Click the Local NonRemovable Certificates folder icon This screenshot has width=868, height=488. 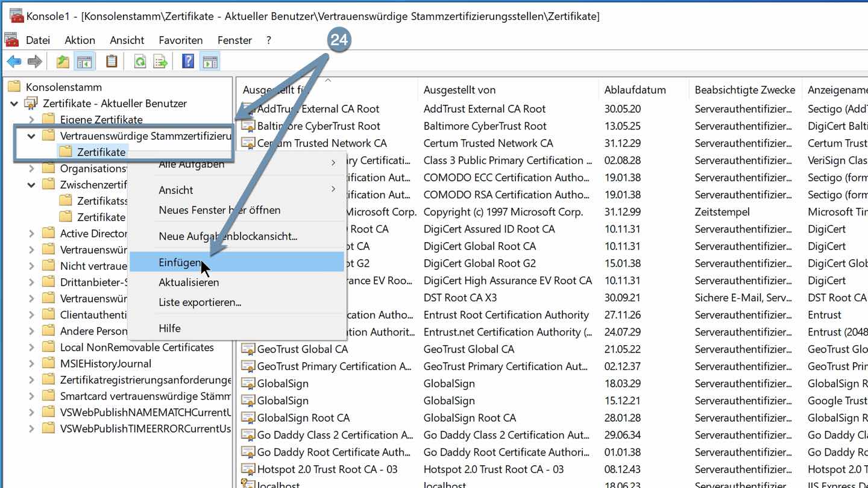click(x=49, y=347)
